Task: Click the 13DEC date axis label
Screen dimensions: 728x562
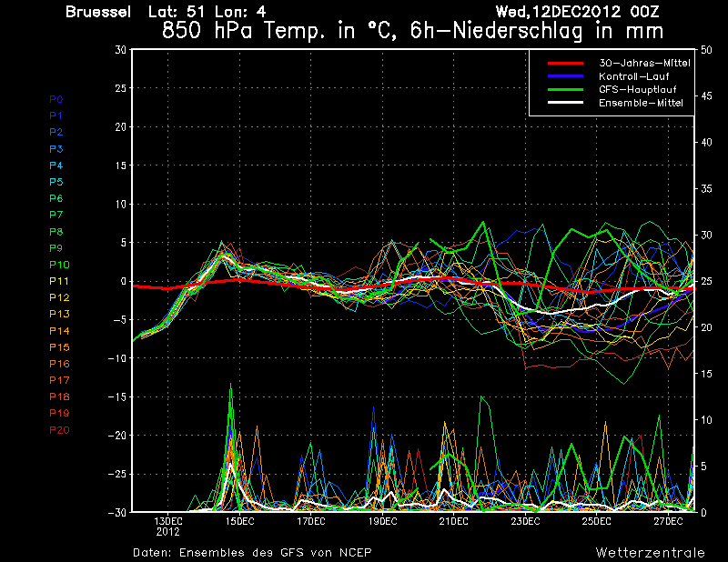Action: 168,522
